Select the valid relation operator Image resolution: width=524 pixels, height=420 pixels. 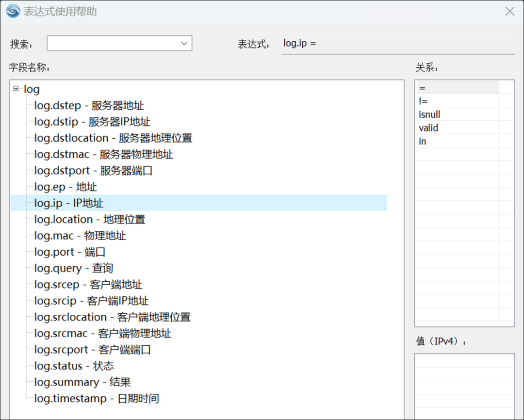(428, 128)
